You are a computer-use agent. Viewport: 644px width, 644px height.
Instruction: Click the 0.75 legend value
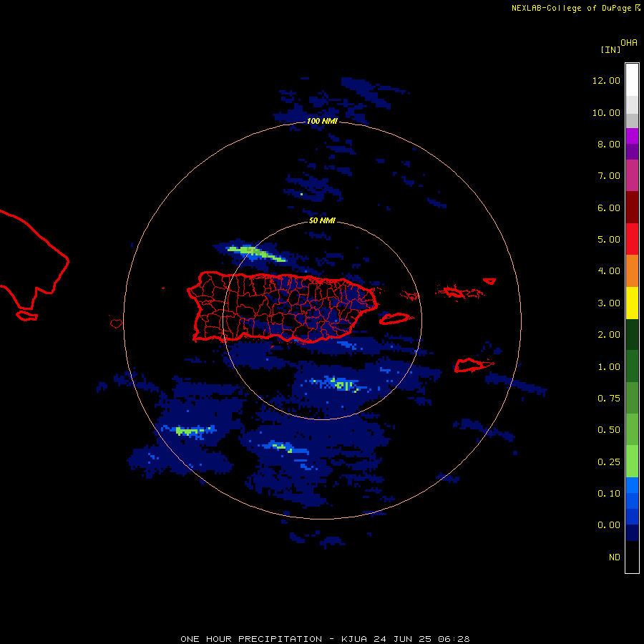point(609,399)
